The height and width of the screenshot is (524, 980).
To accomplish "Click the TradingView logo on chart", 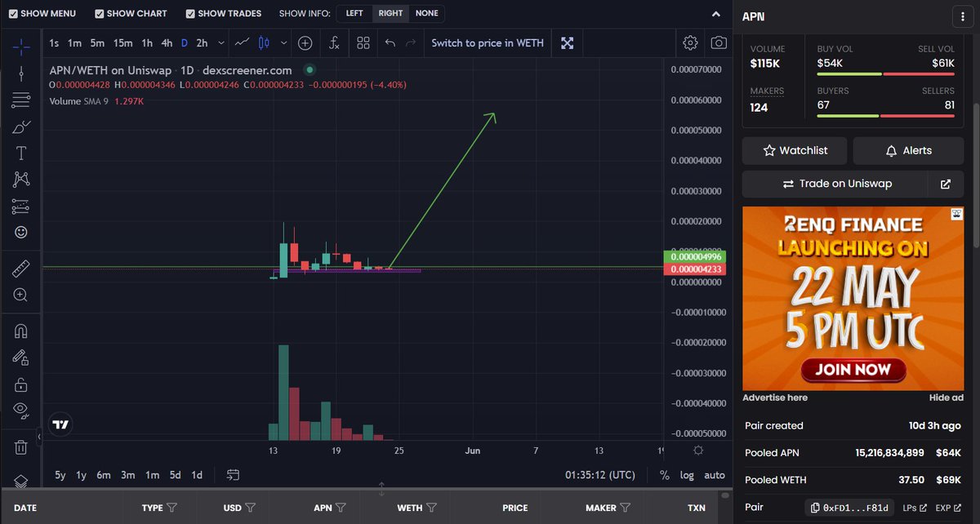I will [60, 424].
